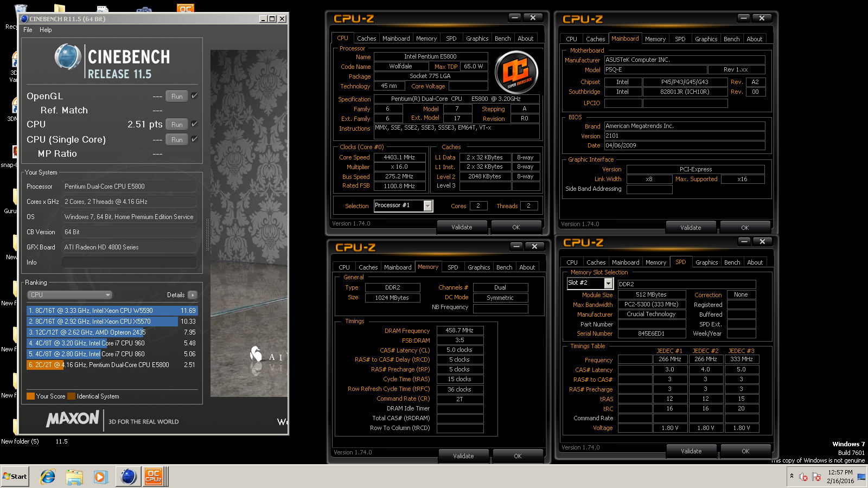Click the OC CPU-Z taskbar icon
Image resolution: width=868 pixels, height=488 pixels.
pos(154,477)
